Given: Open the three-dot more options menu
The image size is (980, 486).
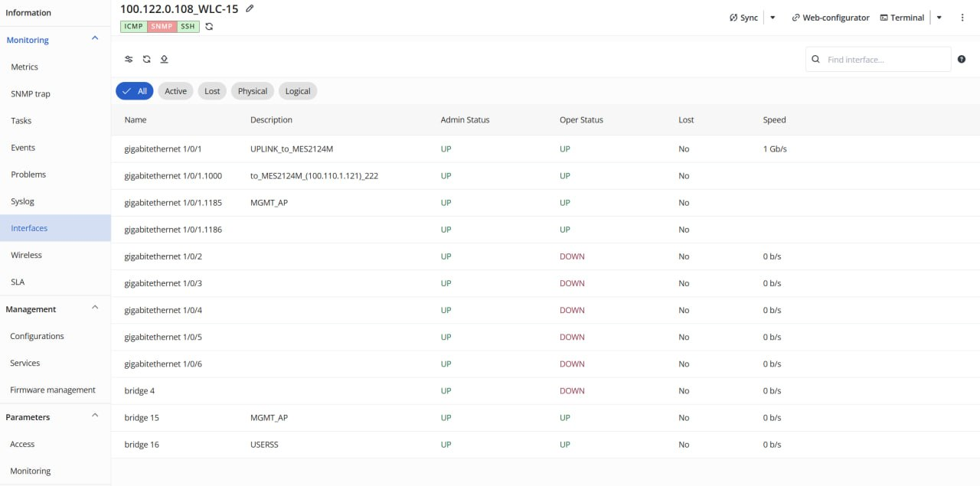Looking at the screenshot, I should pyautogui.click(x=962, y=18).
